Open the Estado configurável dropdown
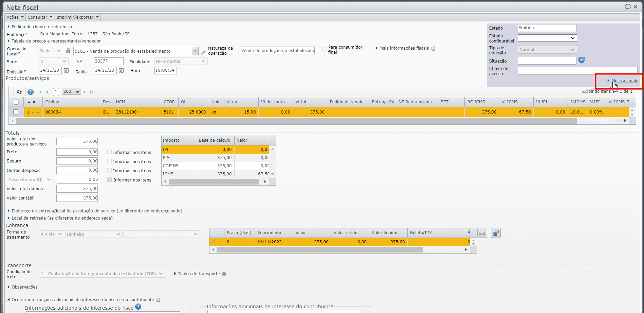Image resolution: width=644 pixels, height=313 pixels. pyautogui.click(x=547, y=38)
